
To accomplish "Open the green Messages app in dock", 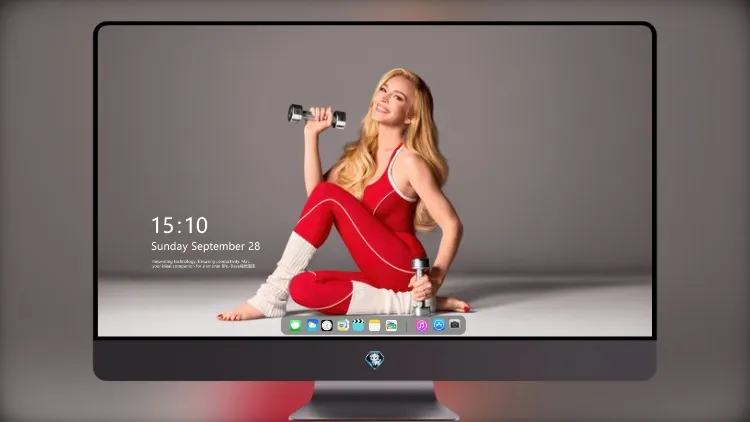I will pos(295,326).
